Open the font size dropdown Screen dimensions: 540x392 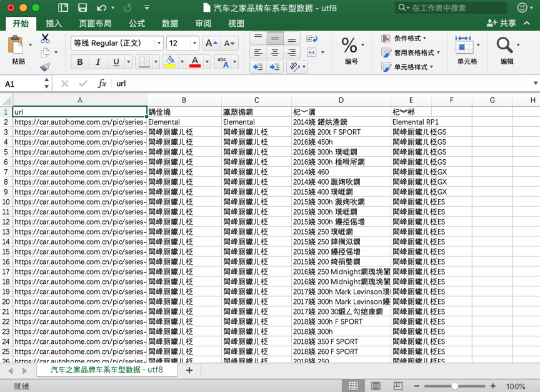(194, 43)
